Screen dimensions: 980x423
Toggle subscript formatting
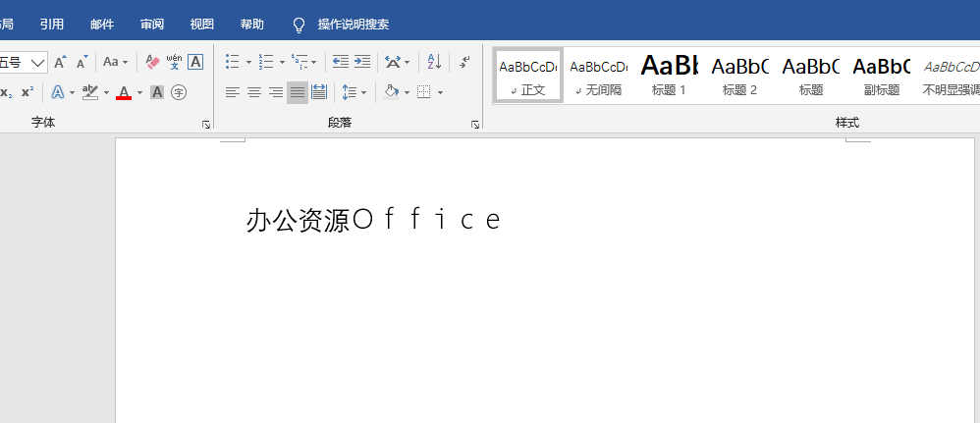[x=6, y=92]
